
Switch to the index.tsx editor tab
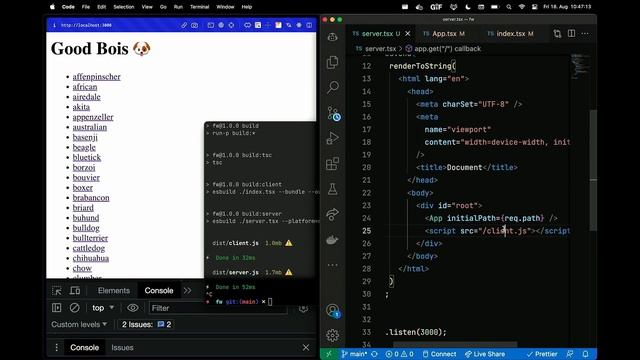coord(511,33)
